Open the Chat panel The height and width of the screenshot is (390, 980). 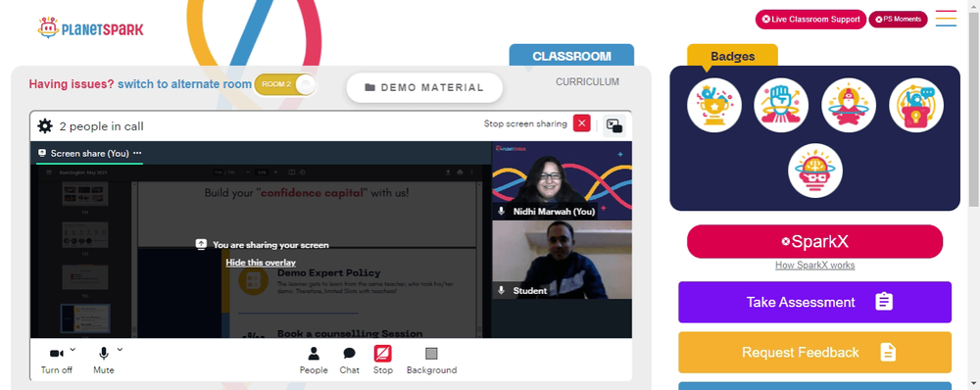pyautogui.click(x=350, y=361)
